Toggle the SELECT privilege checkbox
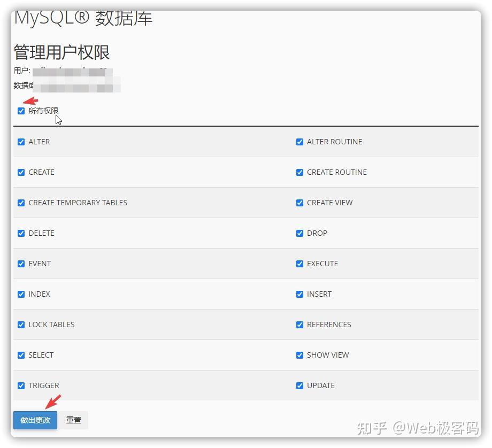This screenshot has height=448, width=492. point(21,355)
